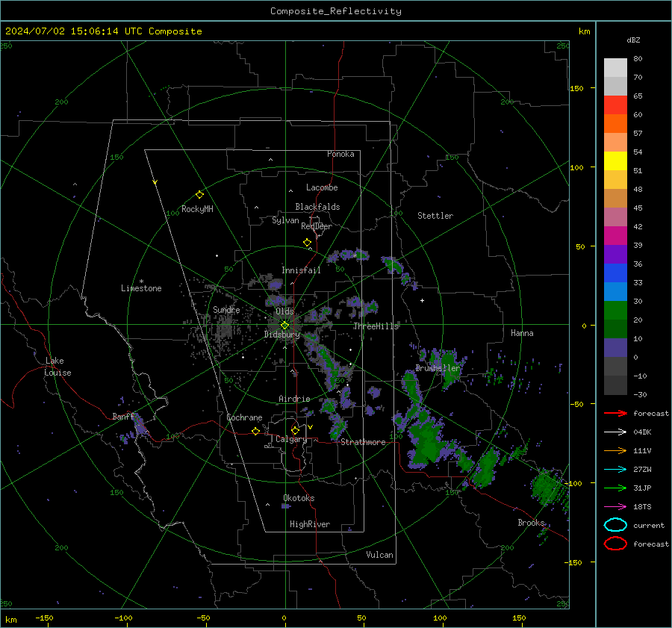This screenshot has width=672, height=628.
Task: Click the Stettler city label
Action: tap(435, 216)
